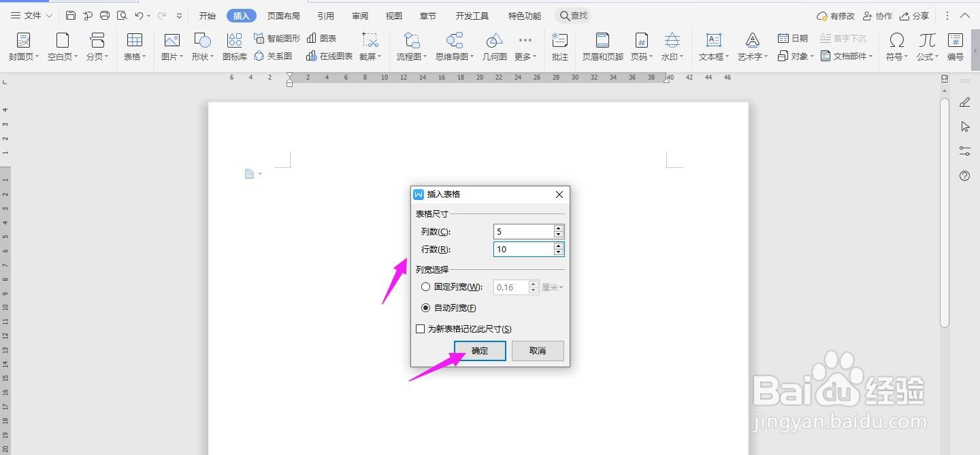Insert a 图表 chart
The width and height of the screenshot is (980, 455).
322,38
